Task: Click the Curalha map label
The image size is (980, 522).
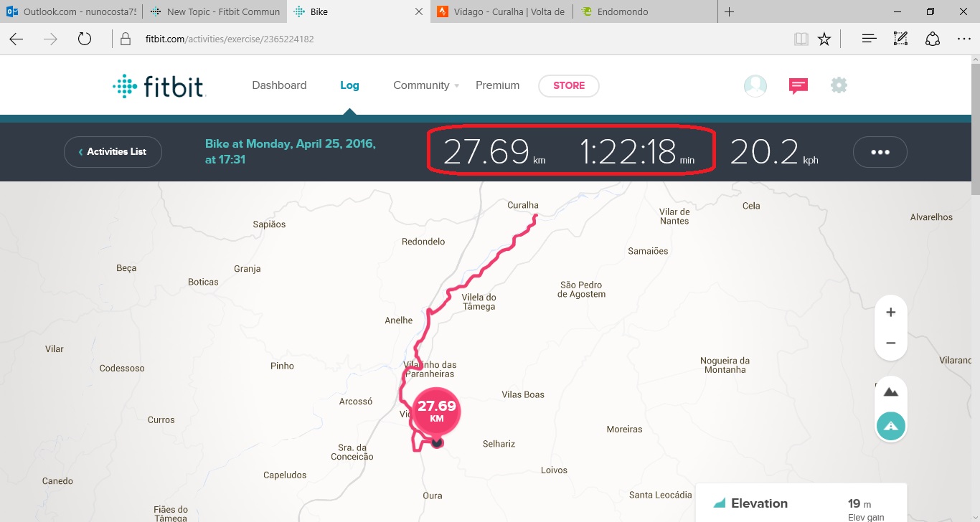Action: click(522, 205)
